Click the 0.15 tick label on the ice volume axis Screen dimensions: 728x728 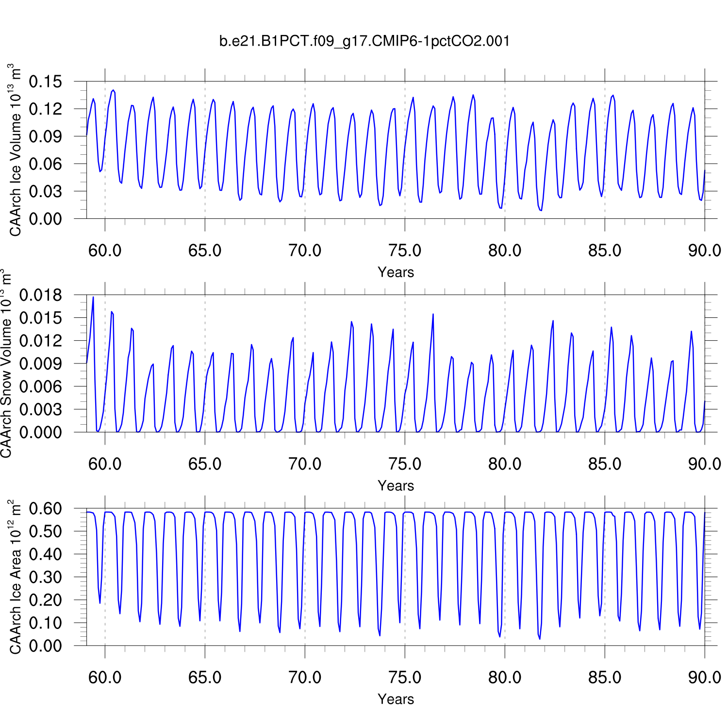46,82
